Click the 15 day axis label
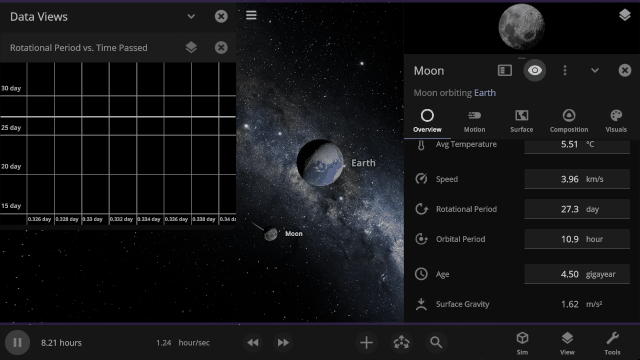 [11, 206]
